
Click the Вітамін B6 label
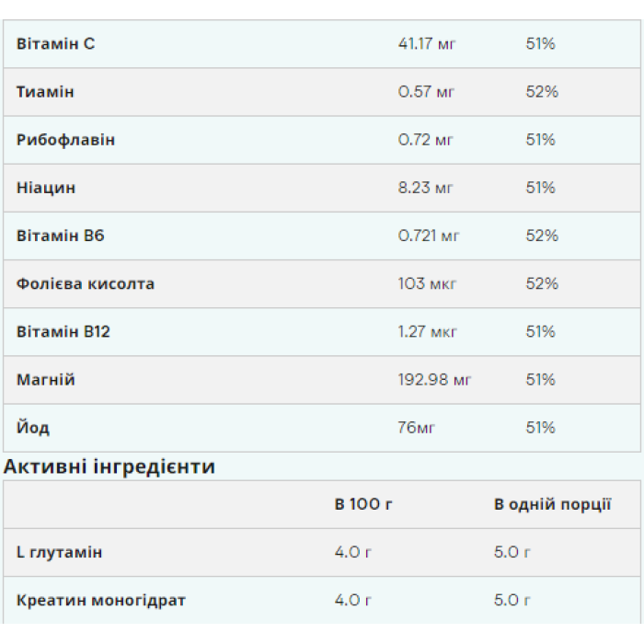pos(61,236)
